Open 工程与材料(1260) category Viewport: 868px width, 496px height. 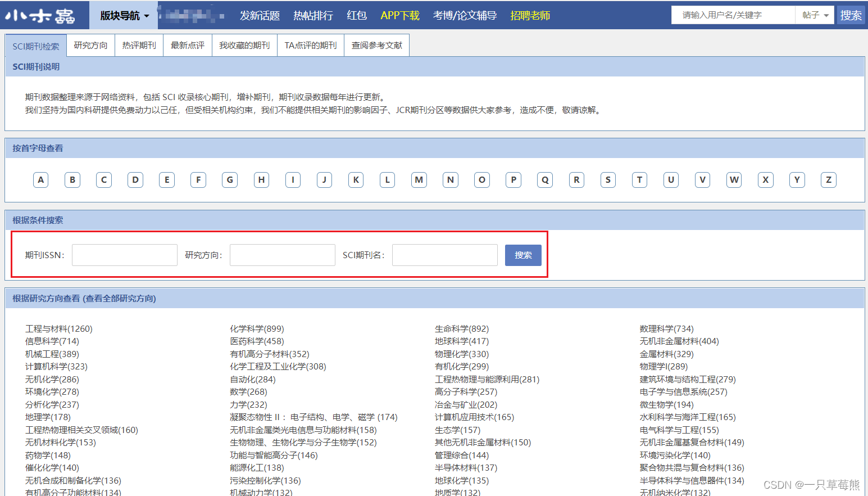(59, 329)
